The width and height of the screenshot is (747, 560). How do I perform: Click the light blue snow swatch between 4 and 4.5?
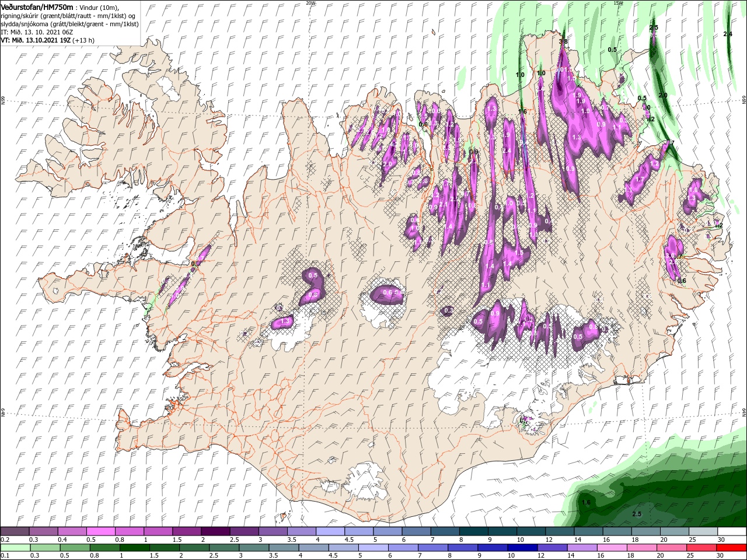pos(329,531)
